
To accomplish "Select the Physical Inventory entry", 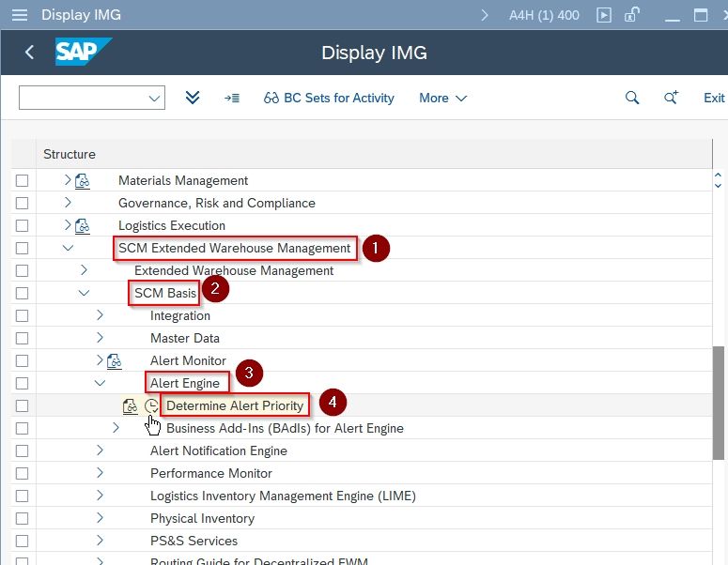I will click(202, 519).
